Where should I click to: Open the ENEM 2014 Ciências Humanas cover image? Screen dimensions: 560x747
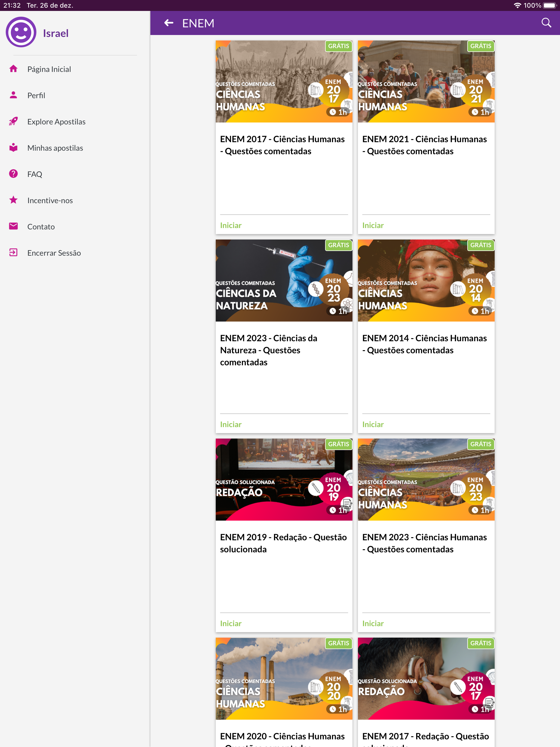click(426, 280)
